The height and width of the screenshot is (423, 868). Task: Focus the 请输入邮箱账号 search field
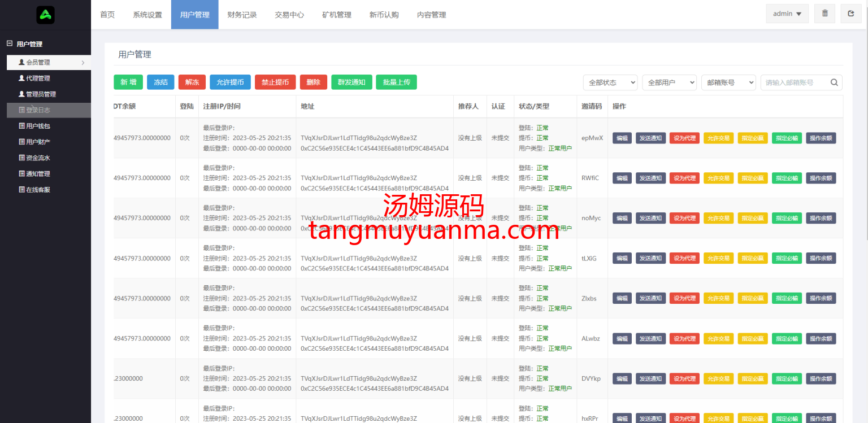[x=794, y=82]
